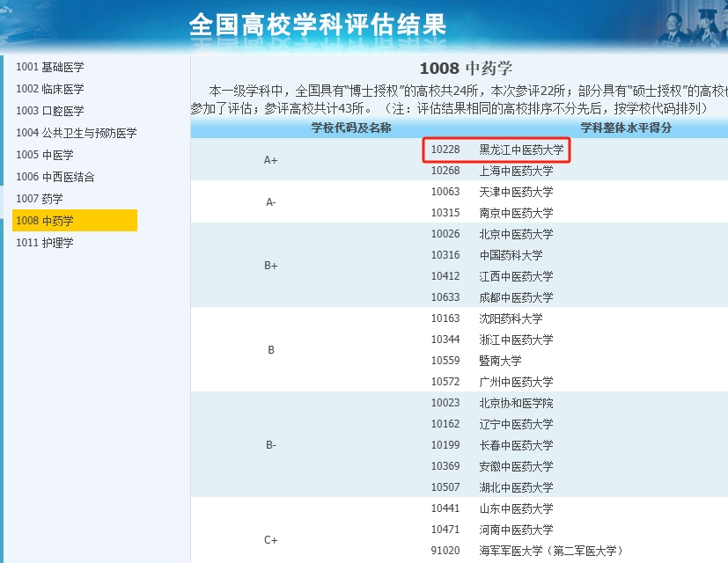Click highlighted 1008 中药学 item
The height and width of the screenshot is (563, 728).
point(75,221)
